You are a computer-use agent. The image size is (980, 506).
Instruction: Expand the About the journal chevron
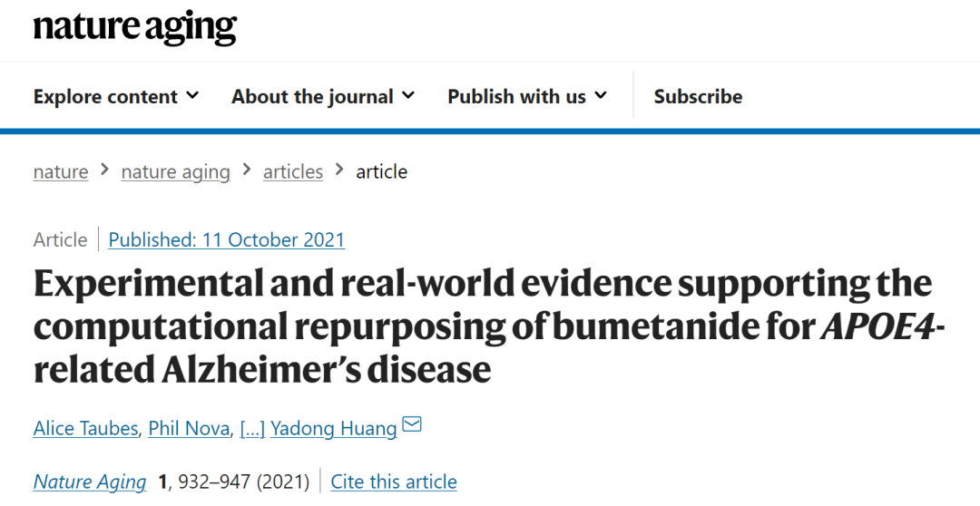click(408, 95)
